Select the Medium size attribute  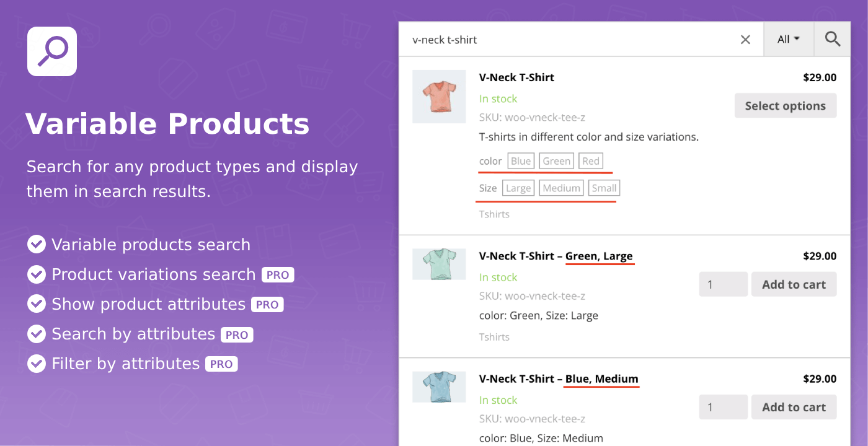point(561,188)
